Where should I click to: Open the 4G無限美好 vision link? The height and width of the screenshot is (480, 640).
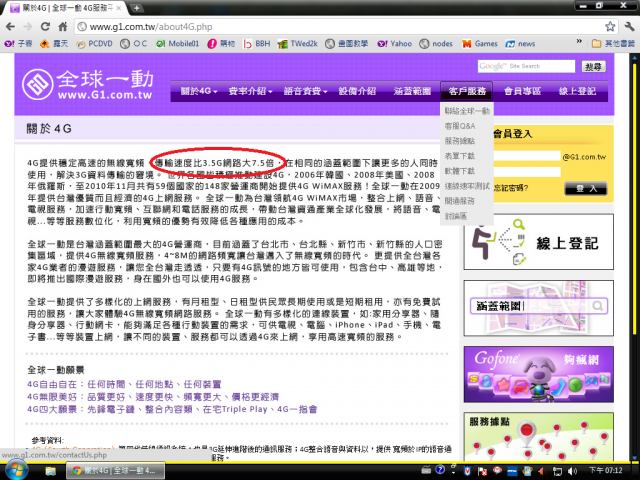pyautogui.click(x=153, y=397)
